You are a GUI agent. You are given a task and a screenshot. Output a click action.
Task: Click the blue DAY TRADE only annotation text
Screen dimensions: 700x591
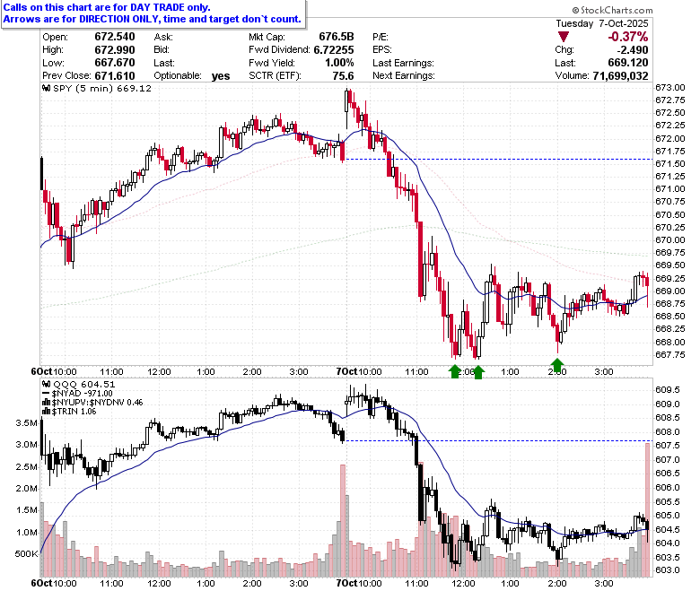tap(107, 7)
